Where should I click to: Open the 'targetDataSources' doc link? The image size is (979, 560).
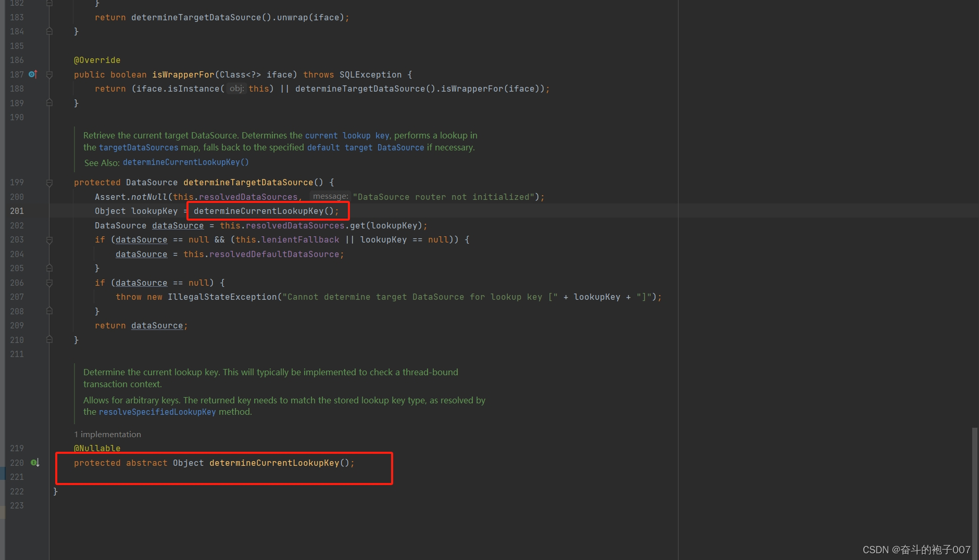coord(139,147)
